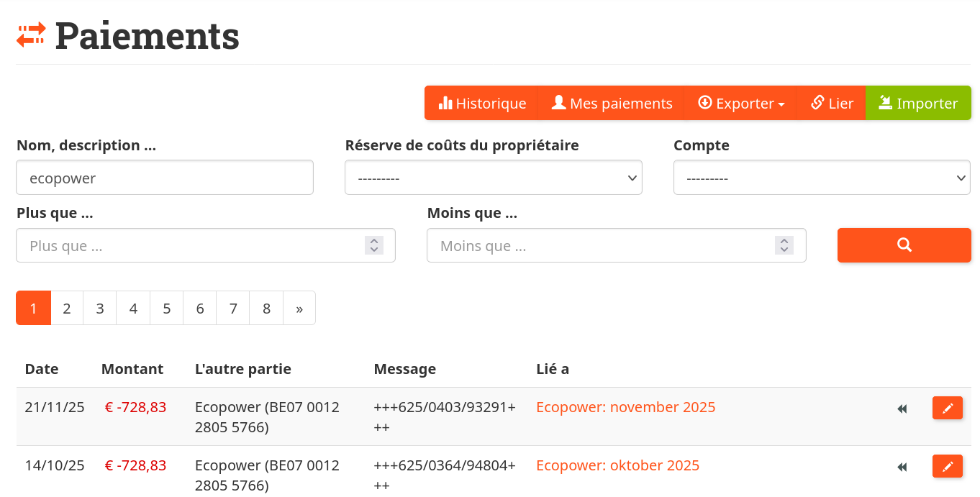
Task: Switch to the Mes paiements tab
Action: click(x=612, y=103)
